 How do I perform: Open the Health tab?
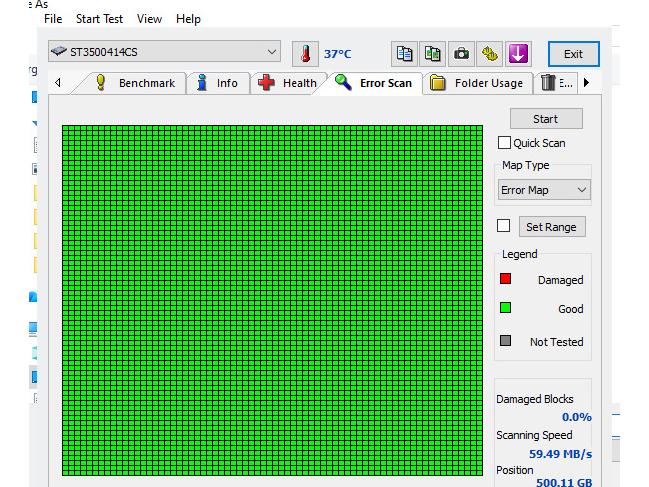288,83
